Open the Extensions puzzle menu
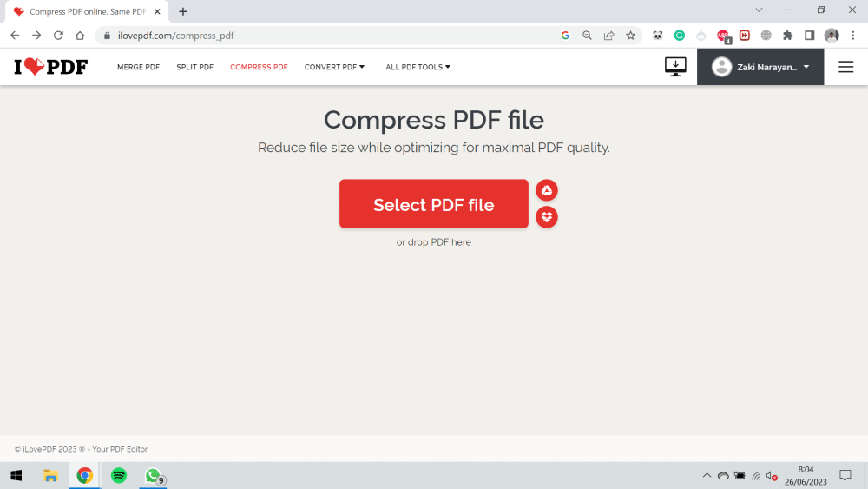 [x=788, y=36]
